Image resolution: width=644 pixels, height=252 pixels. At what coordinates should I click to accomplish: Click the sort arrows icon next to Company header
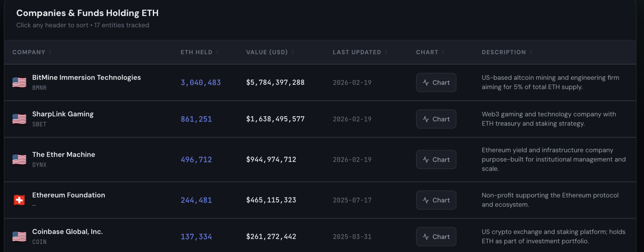point(50,52)
